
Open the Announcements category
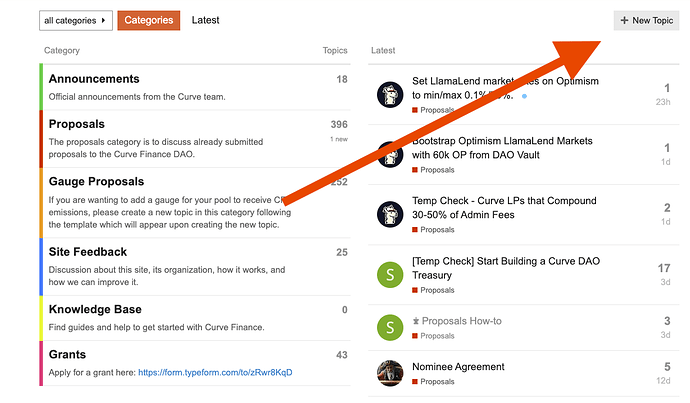click(94, 79)
